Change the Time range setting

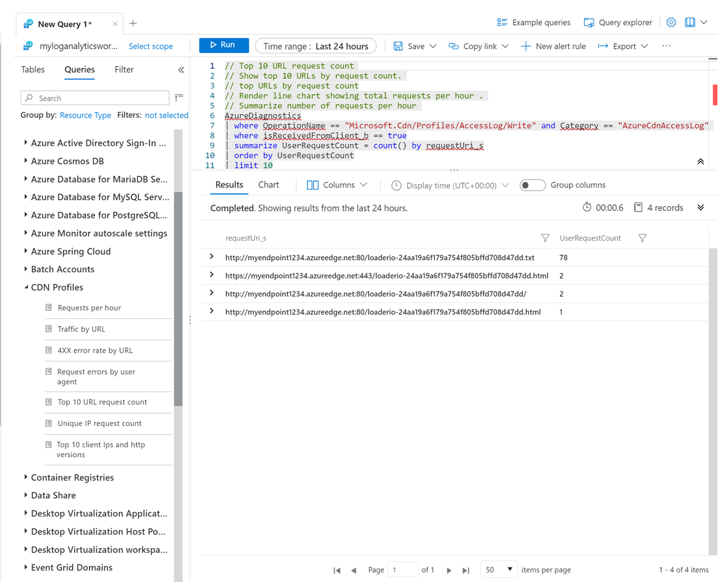pos(315,46)
